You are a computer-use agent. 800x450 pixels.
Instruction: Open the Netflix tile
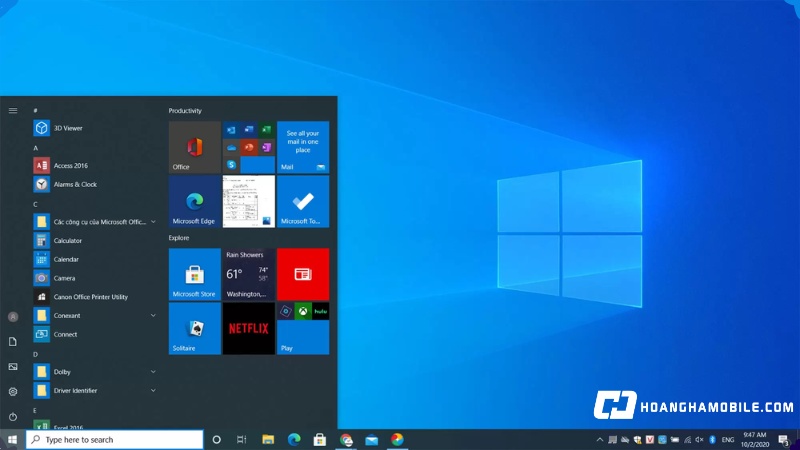coord(248,329)
